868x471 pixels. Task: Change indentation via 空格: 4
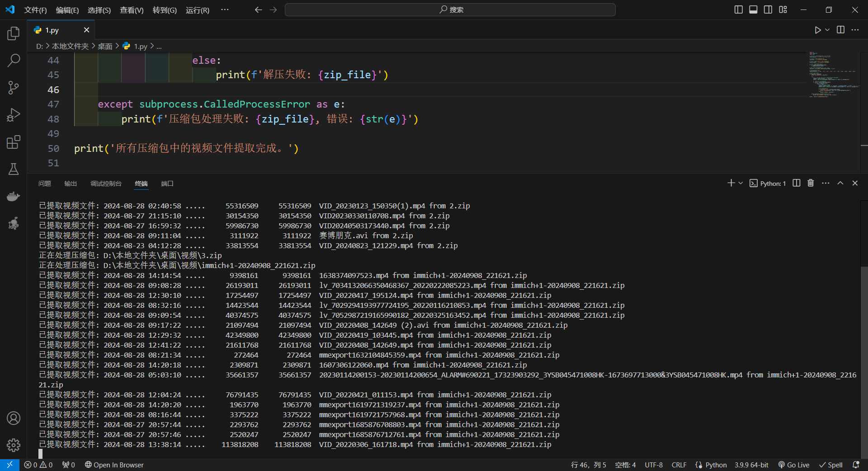click(x=625, y=465)
